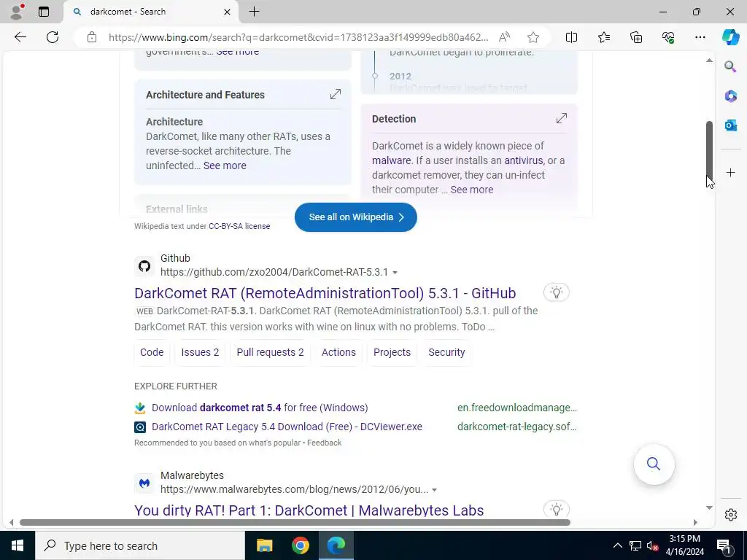
Task: Click the taskbar search box
Action: point(140,545)
